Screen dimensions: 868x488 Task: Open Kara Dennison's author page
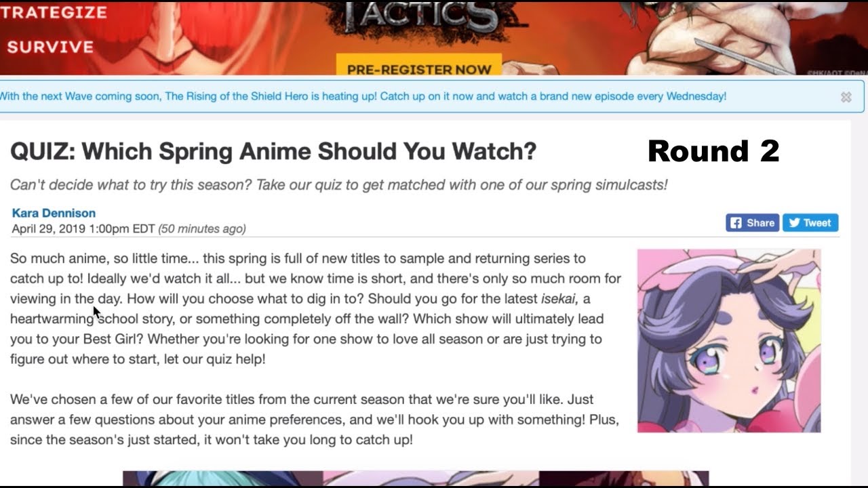pyautogui.click(x=54, y=213)
